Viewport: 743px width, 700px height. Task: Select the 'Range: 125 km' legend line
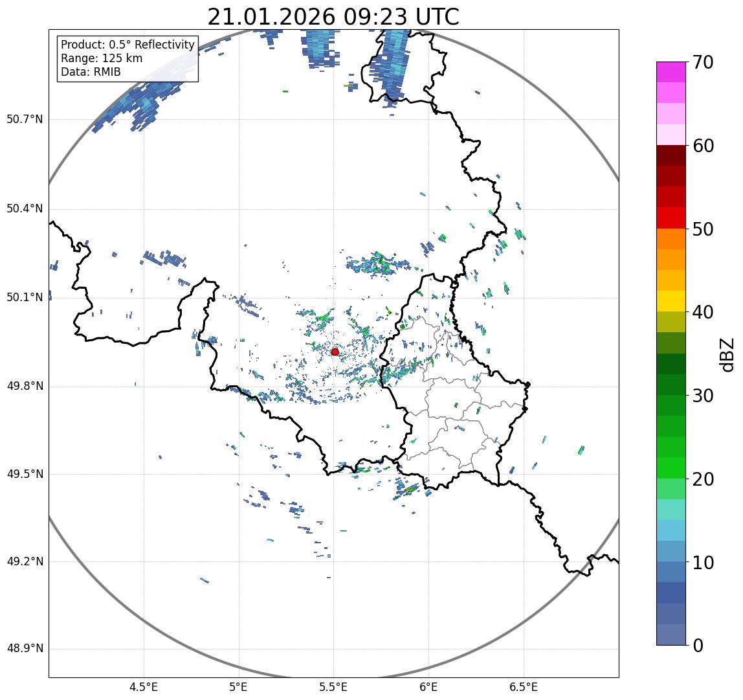(x=102, y=58)
